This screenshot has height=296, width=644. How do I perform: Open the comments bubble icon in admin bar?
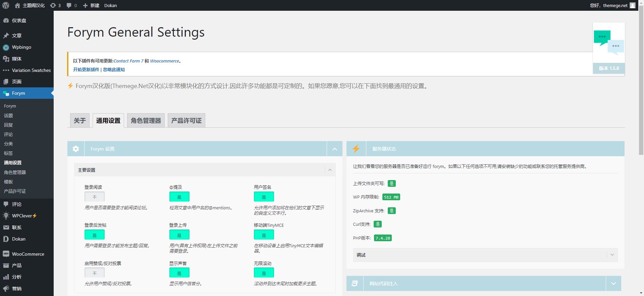tap(69, 5)
